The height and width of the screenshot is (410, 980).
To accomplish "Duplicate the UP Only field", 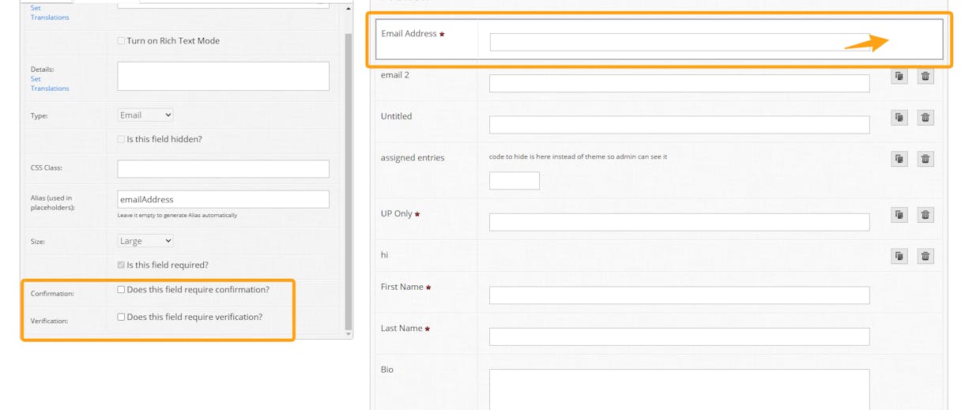I will coord(899,215).
